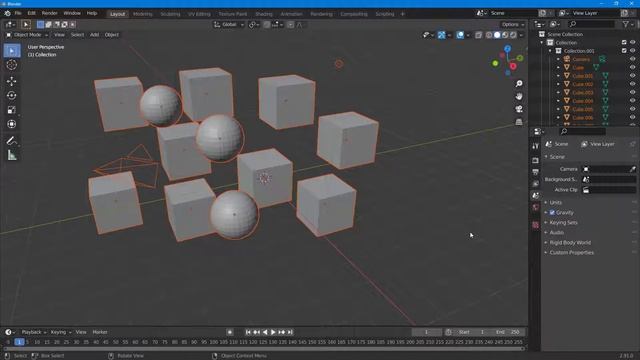The width and height of the screenshot is (640, 360).
Task: Hide Collection.001 via eye icon
Action: (x=632, y=51)
